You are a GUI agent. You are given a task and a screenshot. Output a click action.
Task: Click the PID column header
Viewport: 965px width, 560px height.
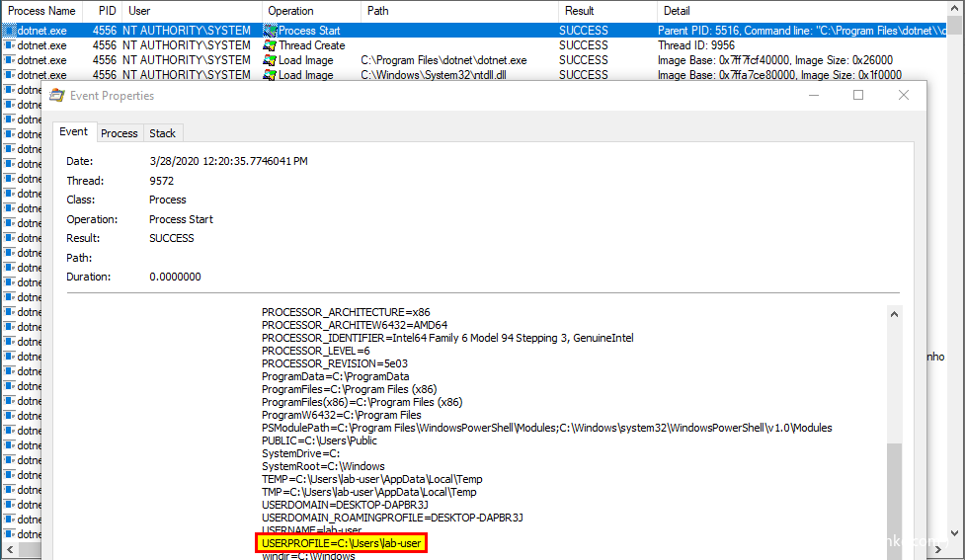(107, 11)
